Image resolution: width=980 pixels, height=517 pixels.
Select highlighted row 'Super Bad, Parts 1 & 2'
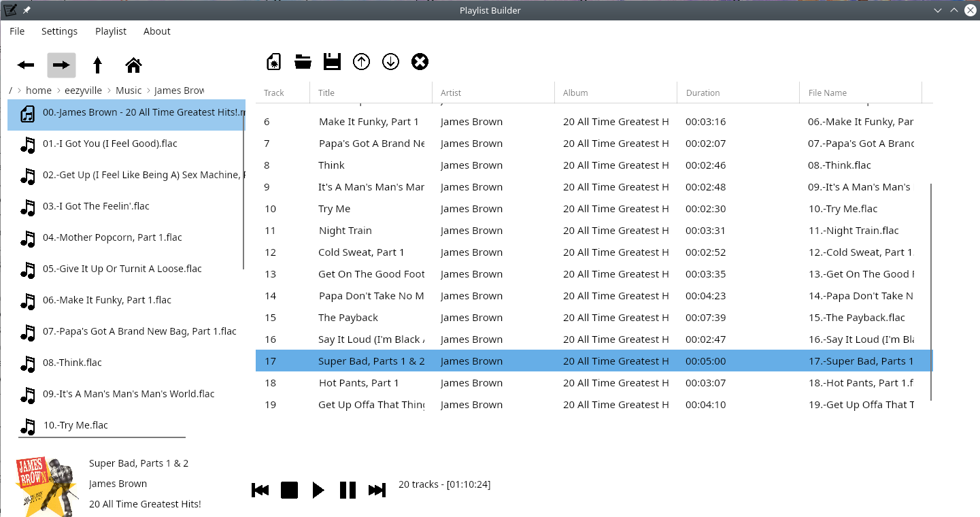point(594,361)
